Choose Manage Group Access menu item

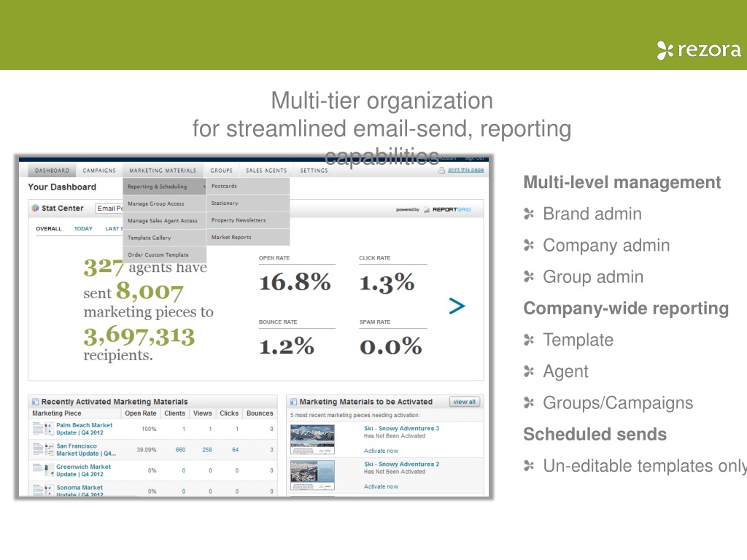click(x=164, y=203)
